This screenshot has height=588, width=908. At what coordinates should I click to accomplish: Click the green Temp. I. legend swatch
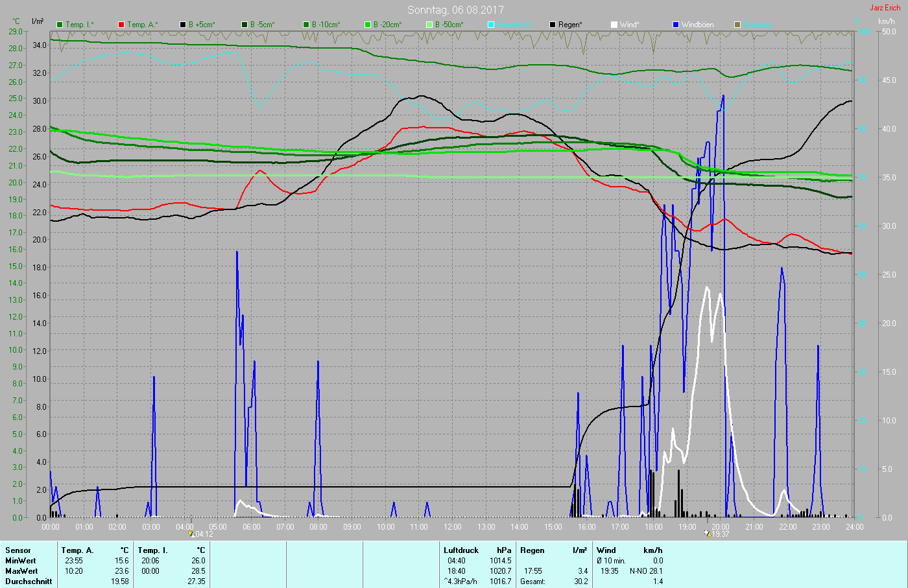pos(60,25)
